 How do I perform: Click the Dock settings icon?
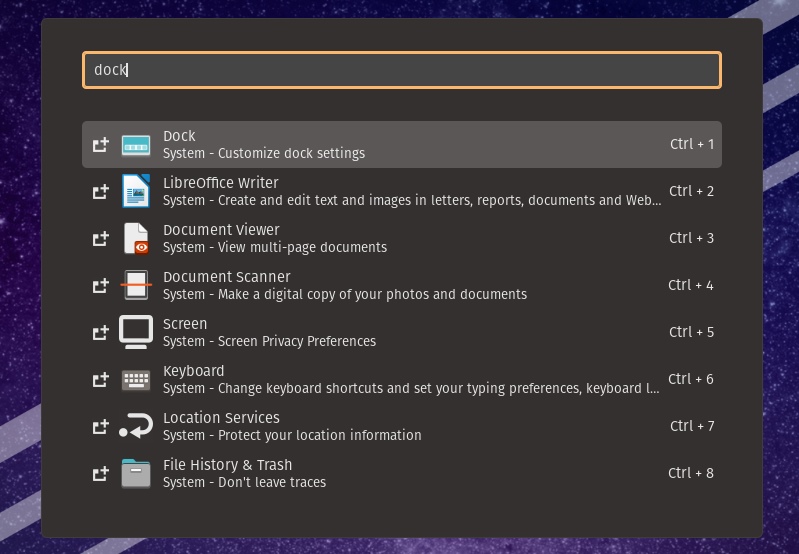[136, 145]
